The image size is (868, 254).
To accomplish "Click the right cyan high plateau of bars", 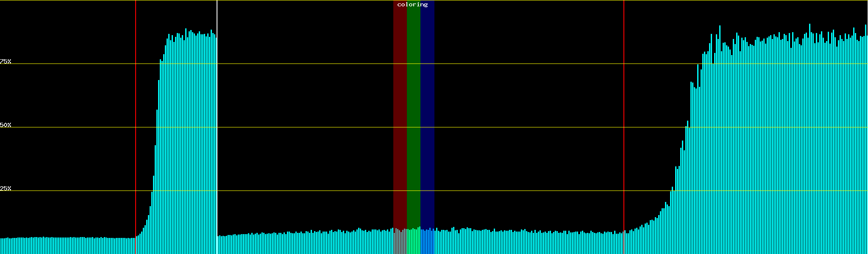I will click(x=784, y=148).
